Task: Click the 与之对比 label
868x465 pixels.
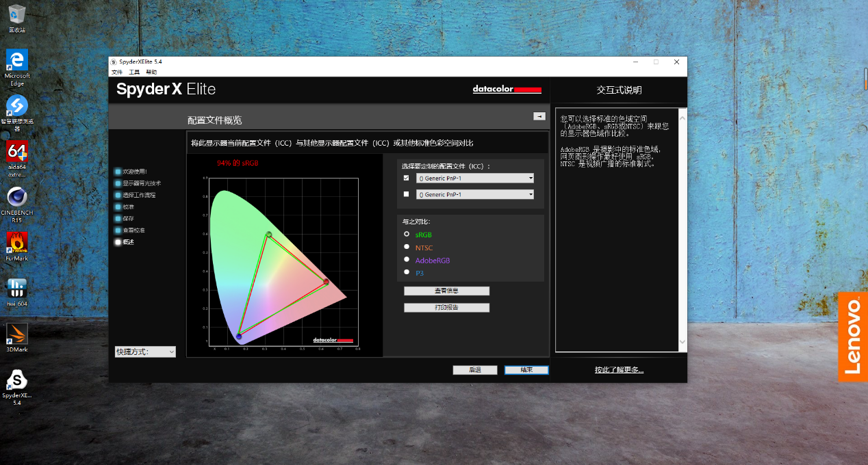Action: (x=416, y=222)
